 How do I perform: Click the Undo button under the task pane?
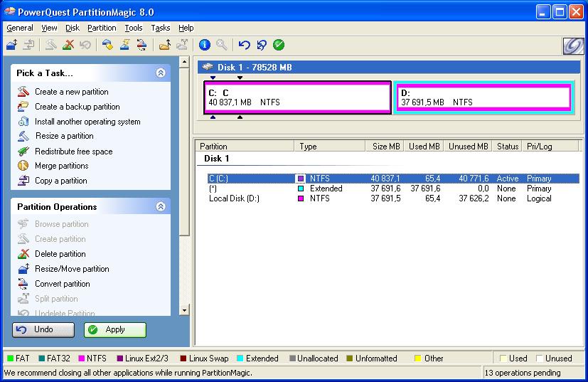(x=43, y=330)
